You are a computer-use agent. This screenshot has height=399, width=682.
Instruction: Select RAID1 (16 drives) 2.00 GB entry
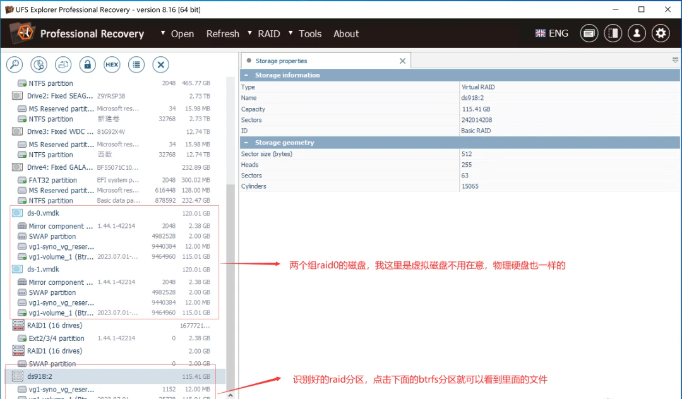[x=111, y=351]
